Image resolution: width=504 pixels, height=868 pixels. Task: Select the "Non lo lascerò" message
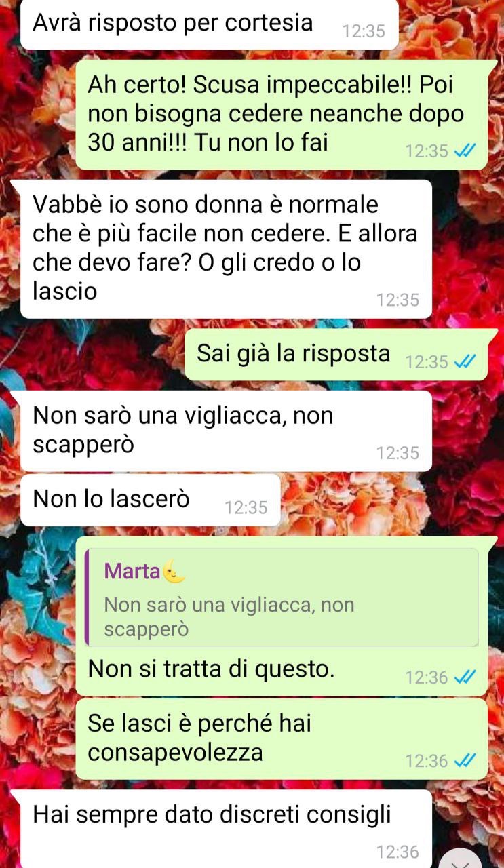pos(150,500)
